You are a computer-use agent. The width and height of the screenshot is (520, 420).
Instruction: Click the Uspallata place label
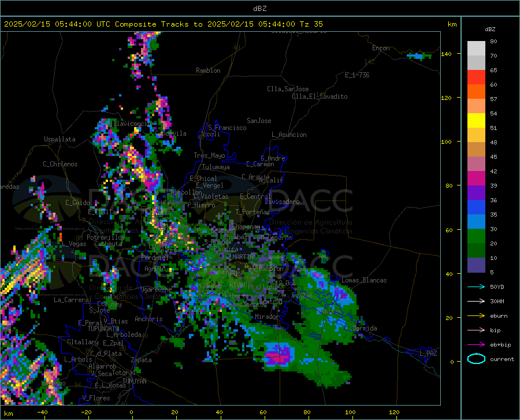pos(60,139)
